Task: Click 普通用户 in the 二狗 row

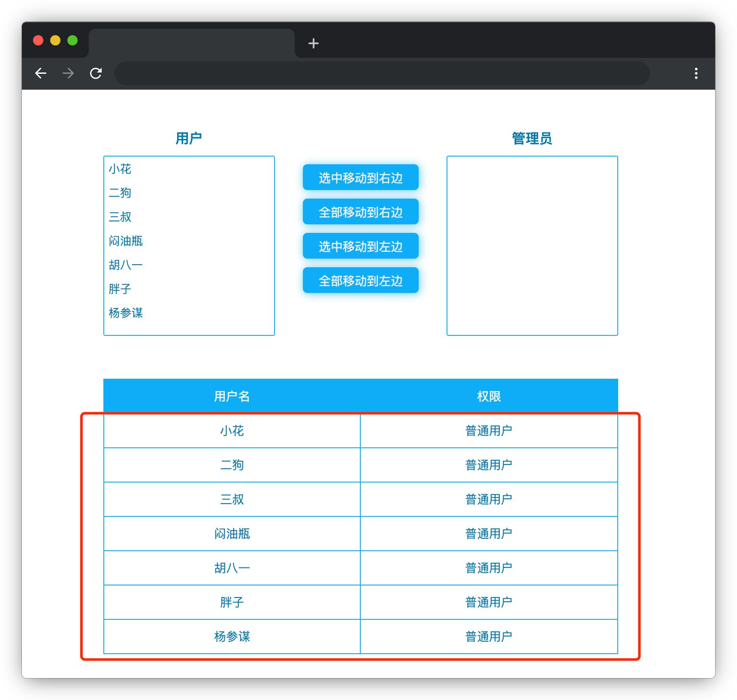Action: pos(489,465)
